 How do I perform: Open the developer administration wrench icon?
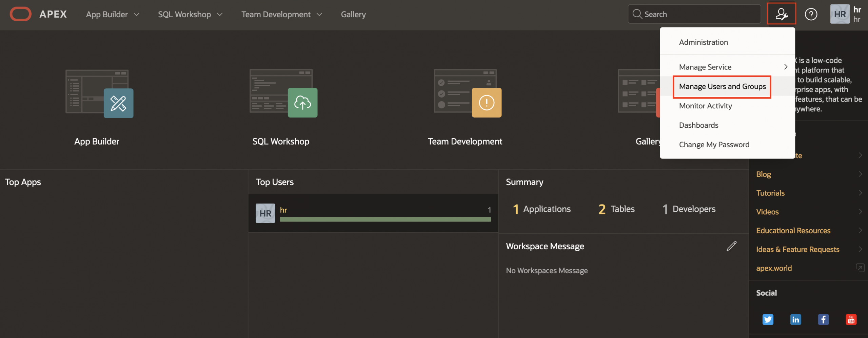[x=782, y=14]
